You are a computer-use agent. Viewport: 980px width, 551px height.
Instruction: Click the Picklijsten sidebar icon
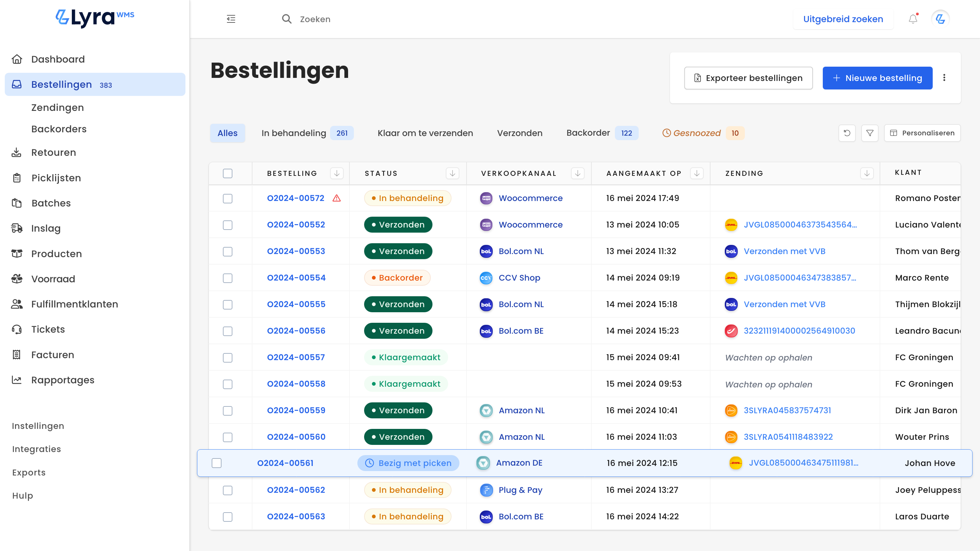tap(17, 178)
